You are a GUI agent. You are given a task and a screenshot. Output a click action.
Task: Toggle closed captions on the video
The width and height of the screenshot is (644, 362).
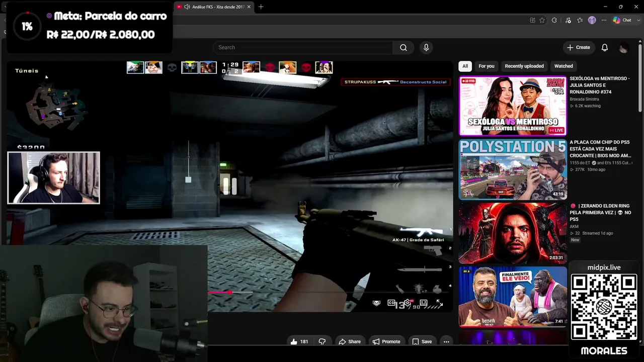click(x=391, y=303)
